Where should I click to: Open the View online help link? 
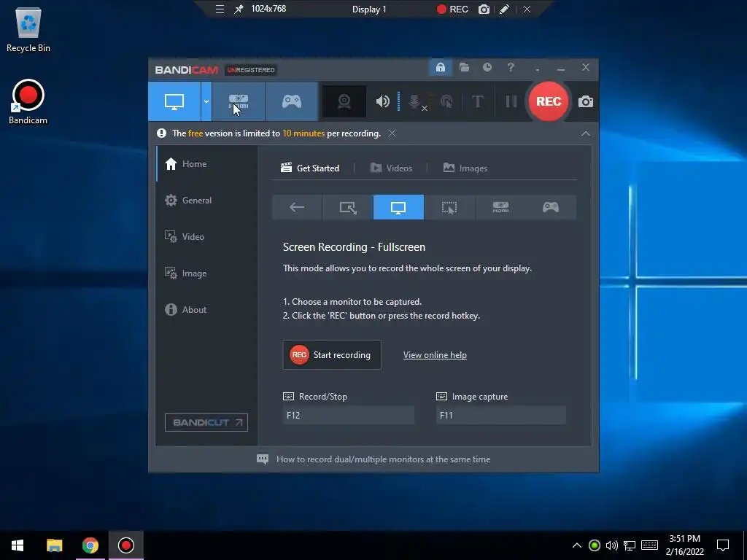tap(435, 355)
